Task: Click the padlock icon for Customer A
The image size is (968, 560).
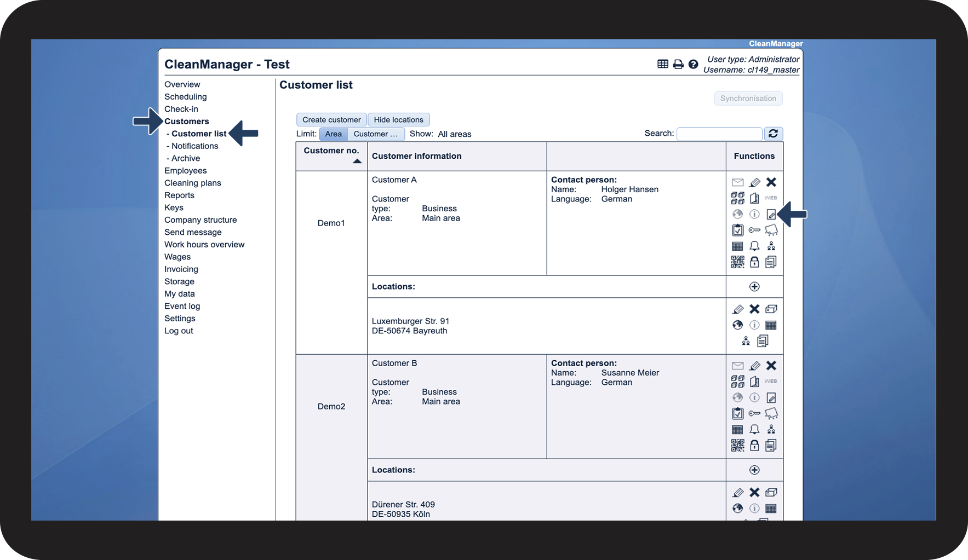Action: coord(755,262)
